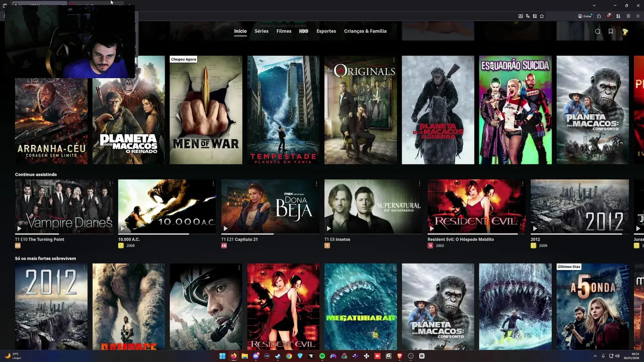Screen dimensions: 644x362
Task: Click 'Só os mais fortes sobrevivem' heading
Action: coord(45,258)
